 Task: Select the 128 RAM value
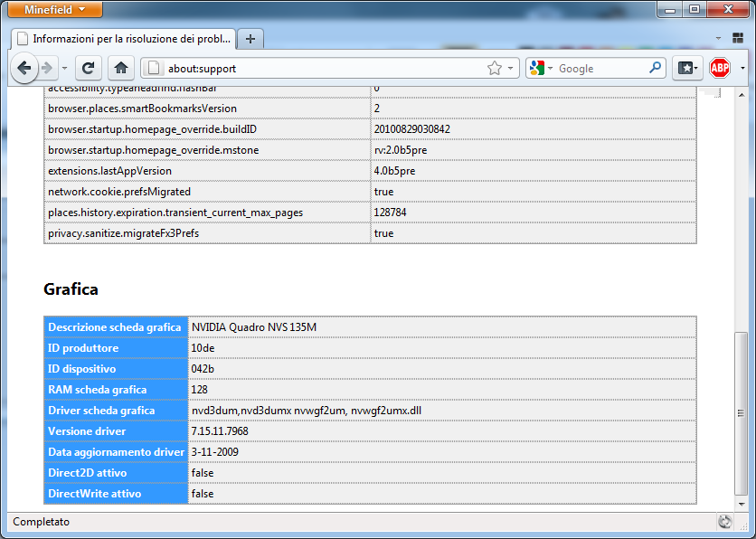coord(200,390)
